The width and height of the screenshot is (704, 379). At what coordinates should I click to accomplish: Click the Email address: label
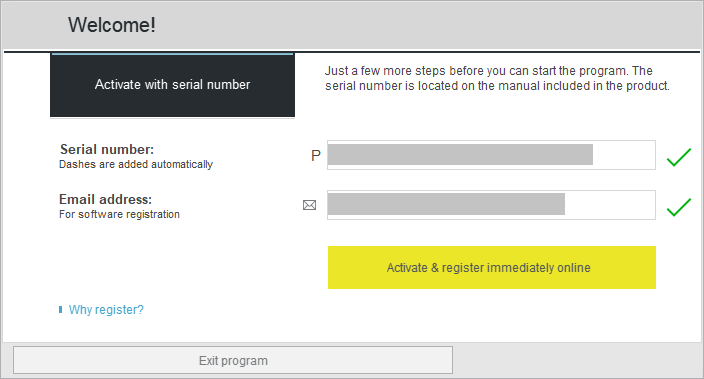point(106,199)
